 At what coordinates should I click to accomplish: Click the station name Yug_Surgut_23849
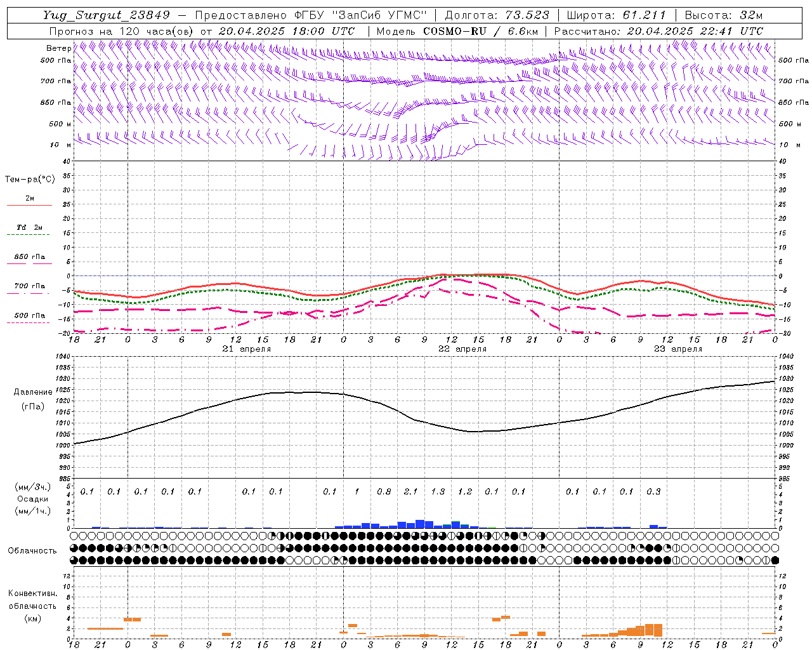point(107,15)
